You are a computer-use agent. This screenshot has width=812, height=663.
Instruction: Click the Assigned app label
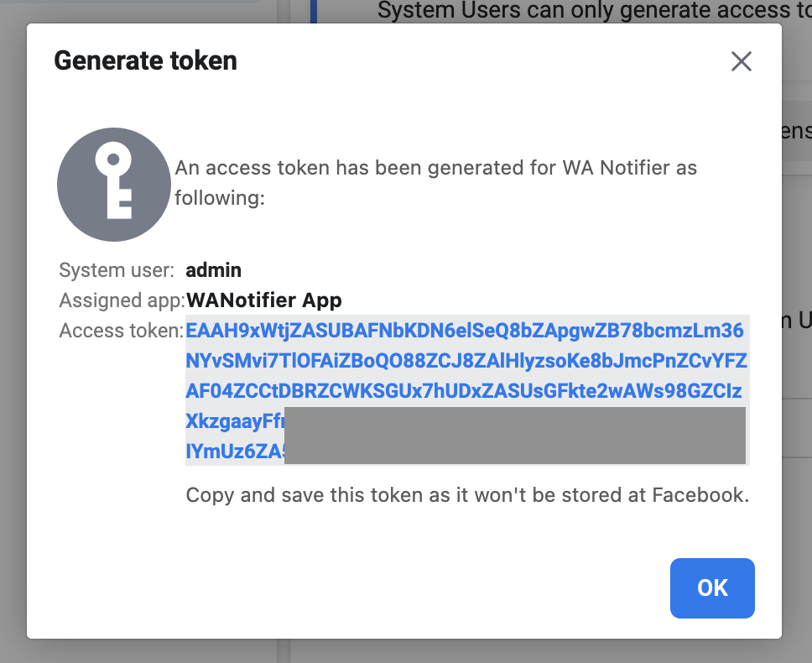[x=122, y=300]
